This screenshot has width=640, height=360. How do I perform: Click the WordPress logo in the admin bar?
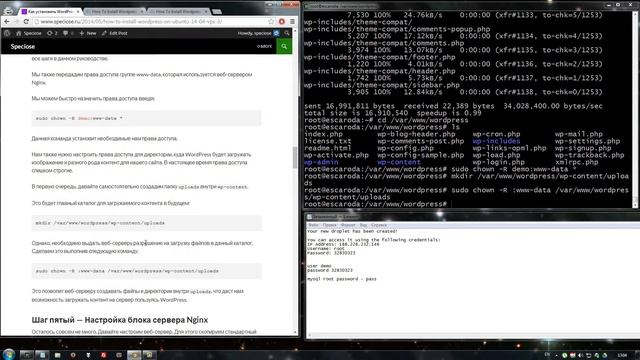click(x=7, y=33)
